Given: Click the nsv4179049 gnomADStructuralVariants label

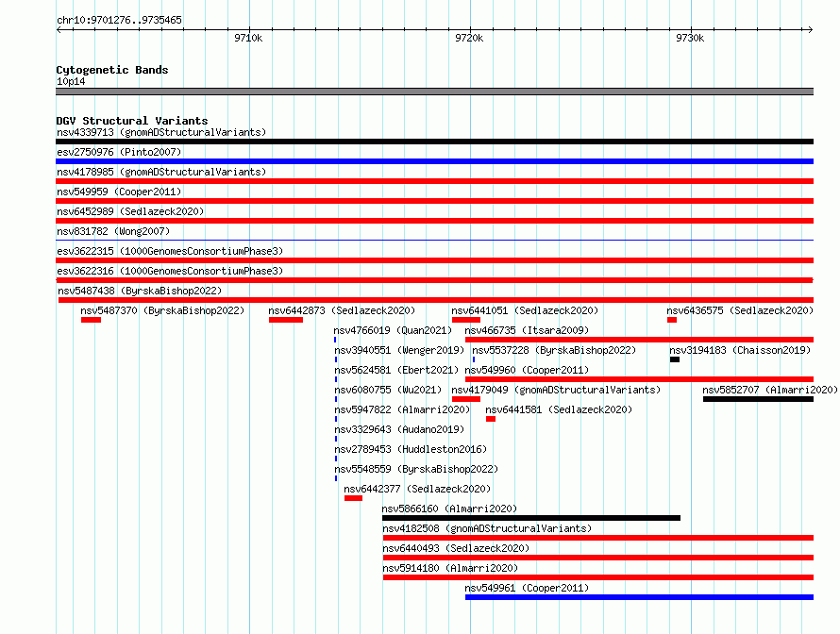Looking at the screenshot, I should coord(556,390).
